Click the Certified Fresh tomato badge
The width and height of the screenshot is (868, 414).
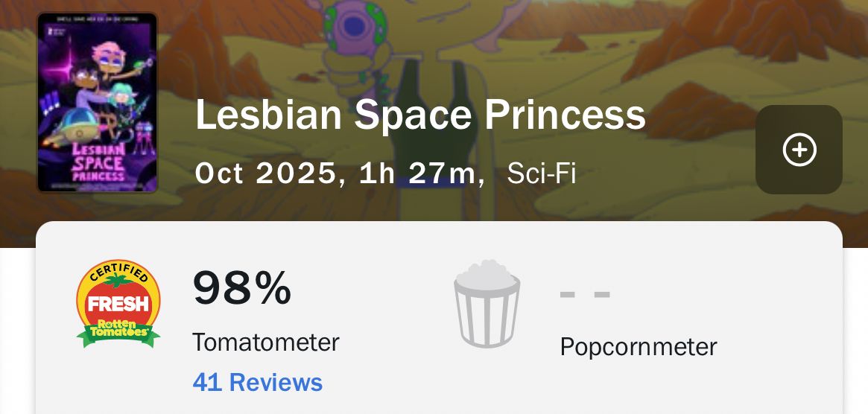click(118, 304)
